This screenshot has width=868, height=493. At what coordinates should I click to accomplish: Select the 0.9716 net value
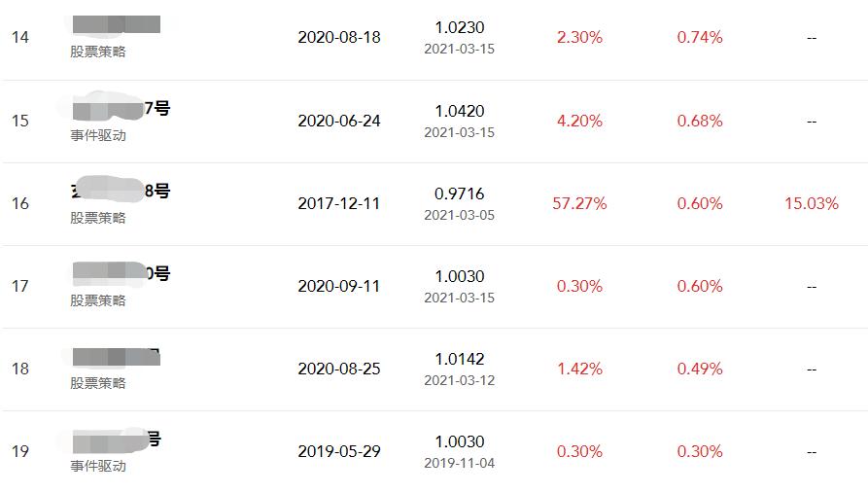point(460,194)
